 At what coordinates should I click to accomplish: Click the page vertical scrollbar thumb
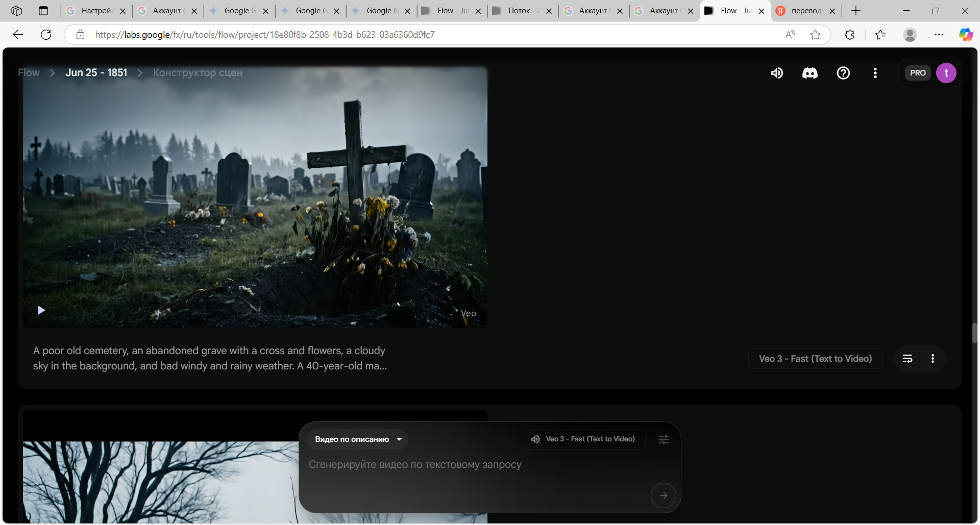click(974, 333)
